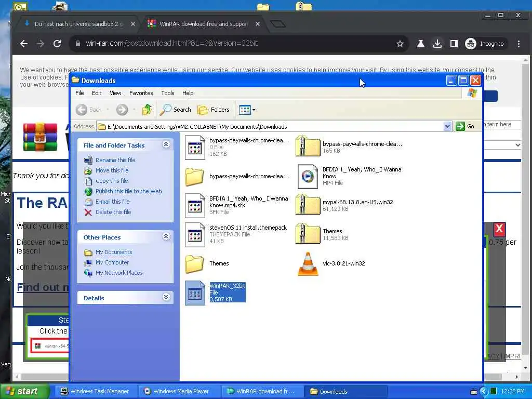This screenshot has width=532, height=399.
Task: Open the Tools menu
Action: click(168, 93)
